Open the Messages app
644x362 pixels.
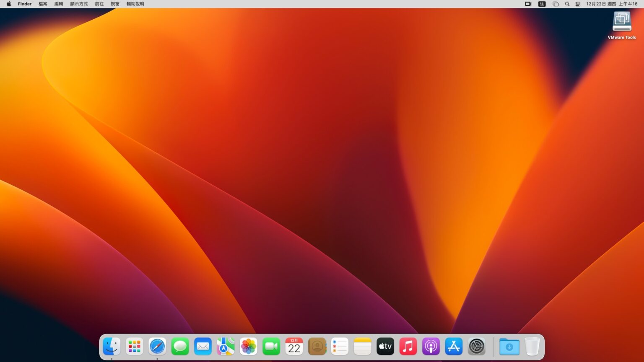coord(180,346)
